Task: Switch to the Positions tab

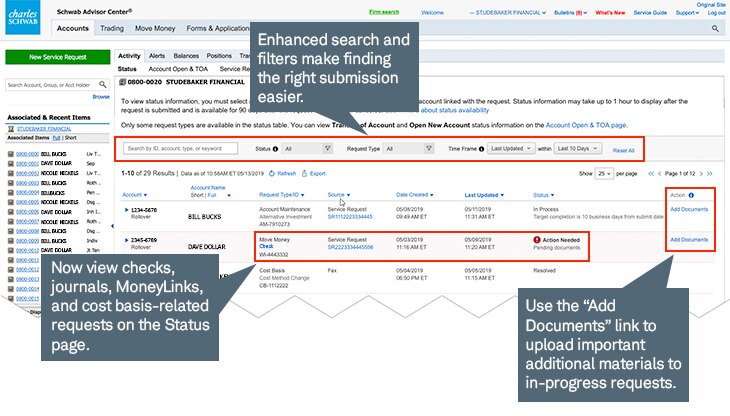Action: pyautogui.click(x=219, y=56)
